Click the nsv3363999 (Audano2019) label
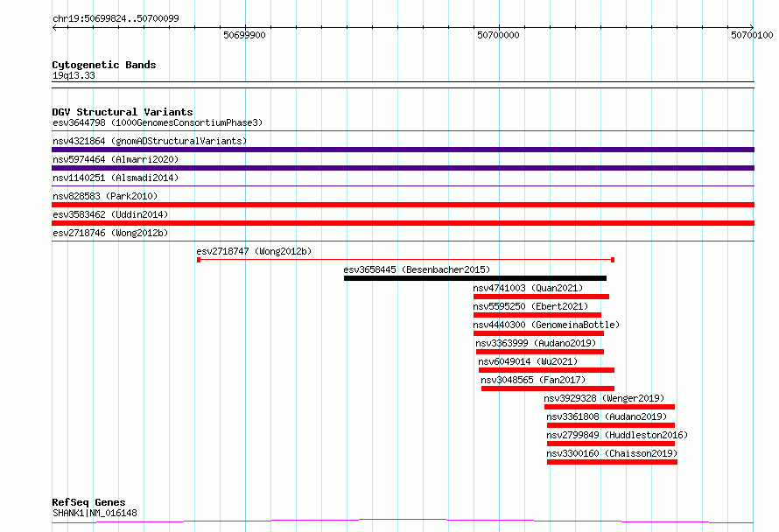Viewport: 779px width, 532px height. [x=536, y=343]
